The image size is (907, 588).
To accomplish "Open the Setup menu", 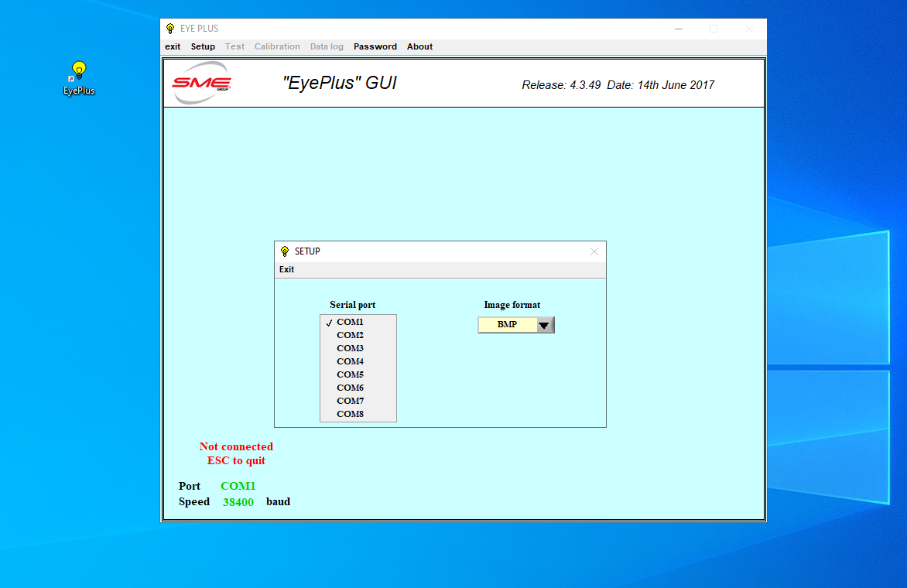I will click(x=203, y=46).
